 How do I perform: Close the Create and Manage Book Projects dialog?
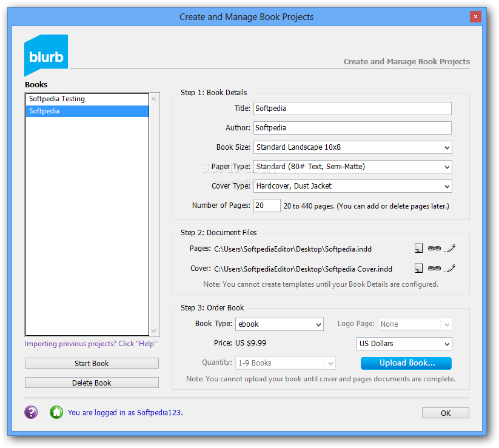click(x=475, y=17)
